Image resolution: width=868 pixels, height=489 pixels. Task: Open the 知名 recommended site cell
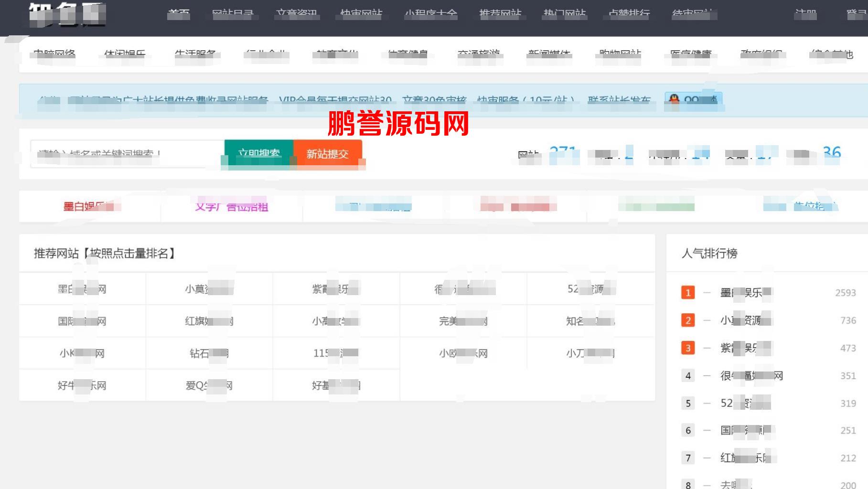point(591,321)
